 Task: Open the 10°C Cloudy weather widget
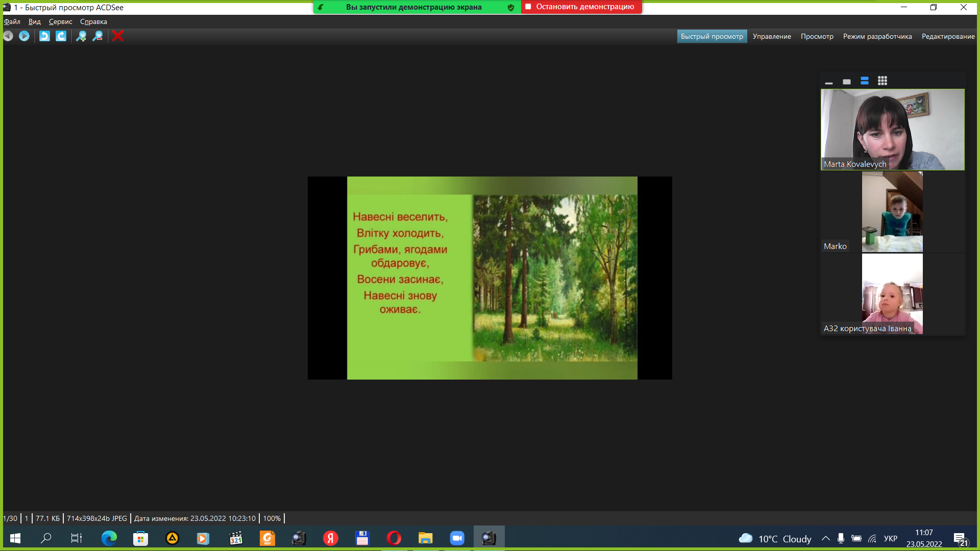(x=775, y=539)
